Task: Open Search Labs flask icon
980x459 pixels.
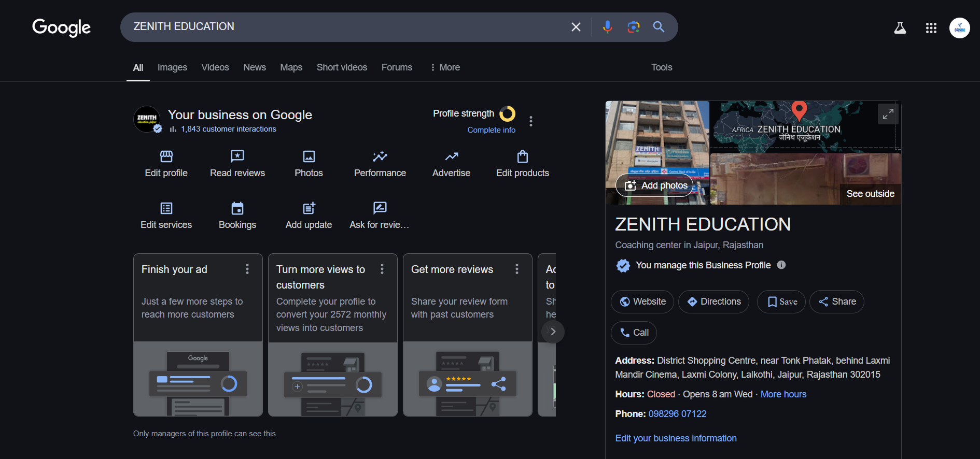Action: pos(900,28)
